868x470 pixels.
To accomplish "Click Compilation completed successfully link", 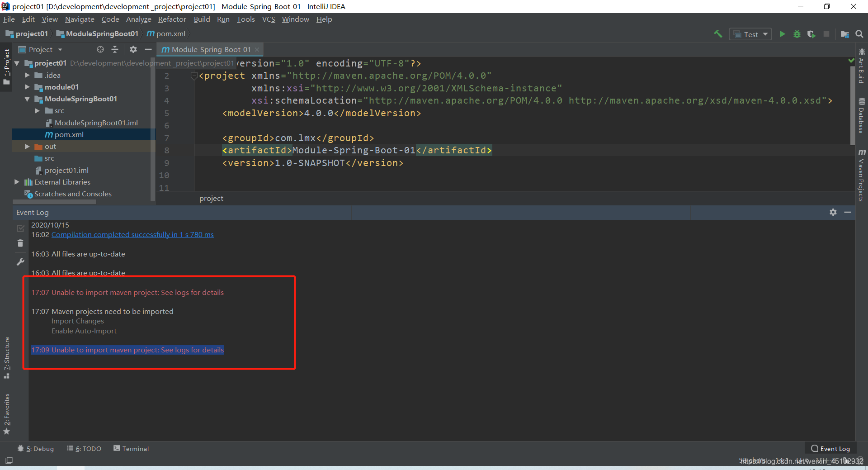I will [x=132, y=235].
